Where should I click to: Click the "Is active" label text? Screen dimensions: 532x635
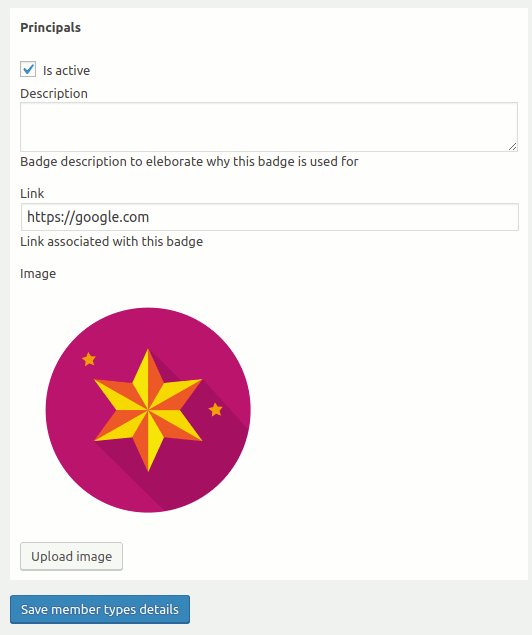pos(66,70)
